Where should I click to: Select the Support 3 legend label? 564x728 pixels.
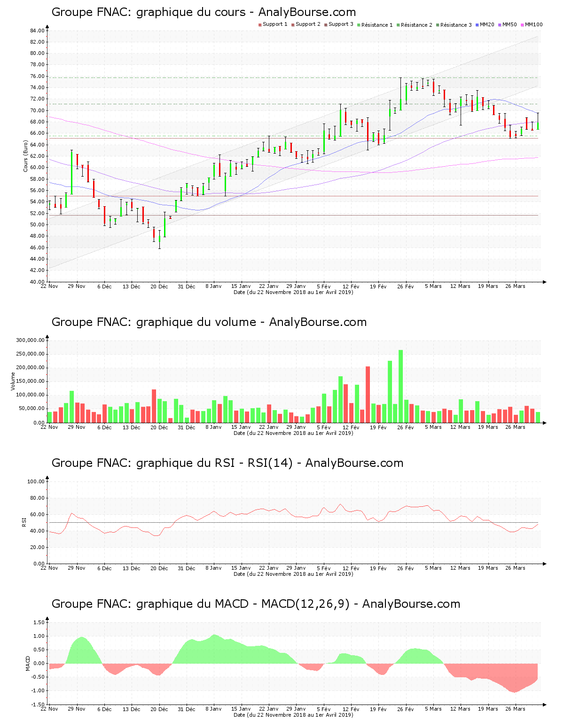(341, 24)
